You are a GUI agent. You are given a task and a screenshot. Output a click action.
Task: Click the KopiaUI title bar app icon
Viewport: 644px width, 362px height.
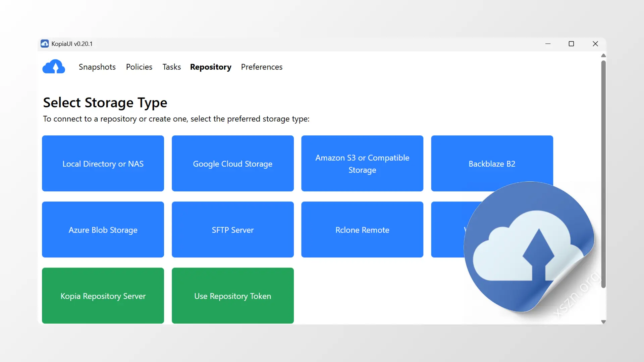[x=45, y=44]
